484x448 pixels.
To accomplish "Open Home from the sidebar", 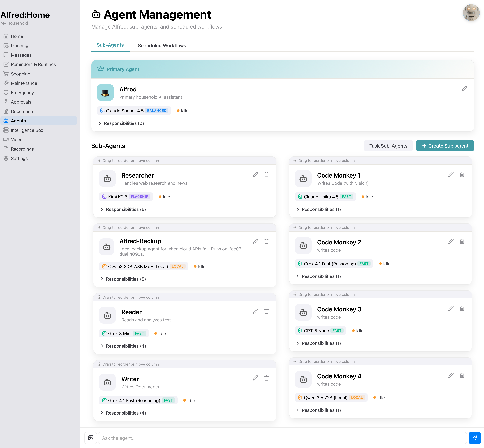I will tap(17, 36).
